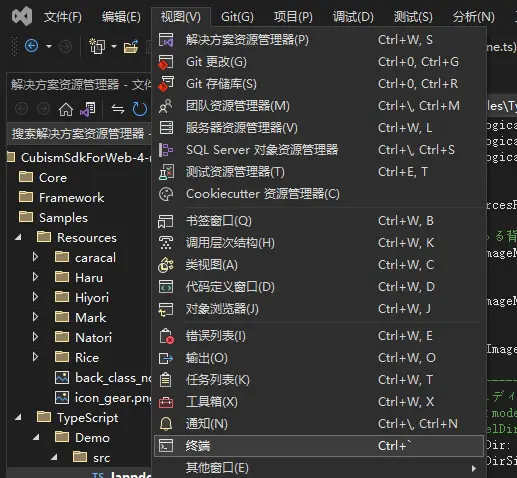Click the 搜索解决方案资源管理器 search field
This screenshot has width=517, height=478.
79,134
